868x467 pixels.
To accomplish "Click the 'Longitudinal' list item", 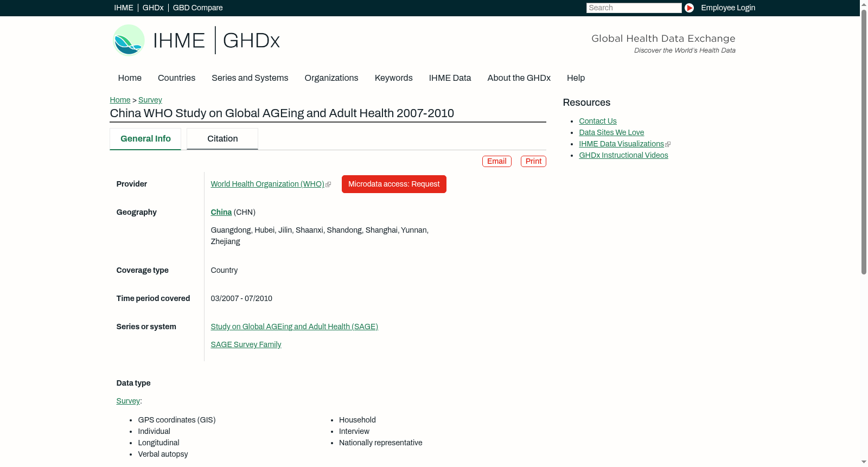I will (159, 443).
